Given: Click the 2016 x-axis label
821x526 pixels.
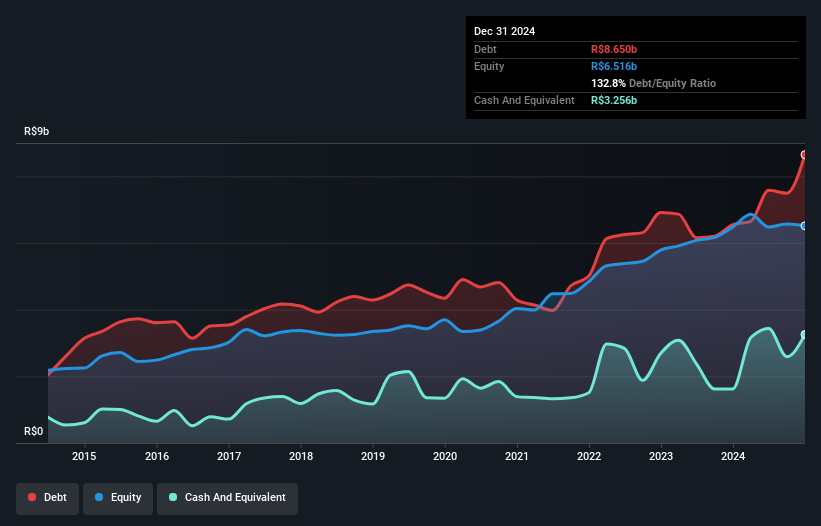Looking at the screenshot, I should click(157, 456).
